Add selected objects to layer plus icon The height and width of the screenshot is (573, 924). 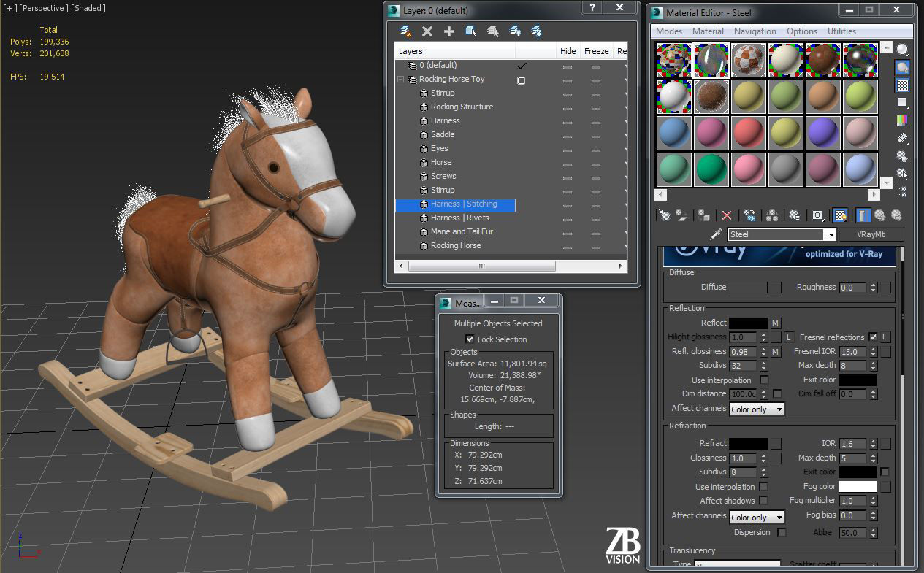[449, 31]
